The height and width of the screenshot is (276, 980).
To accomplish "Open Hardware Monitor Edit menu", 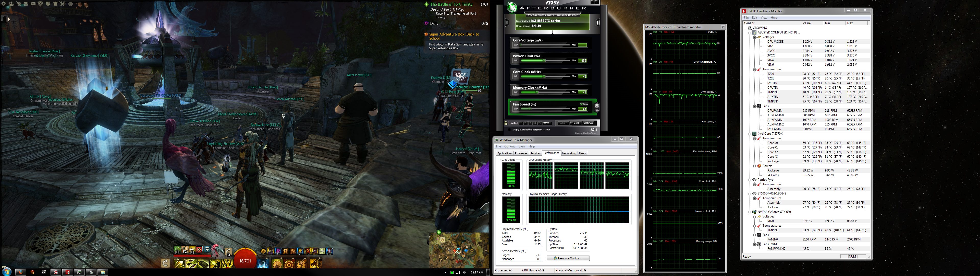I will 754,18.
